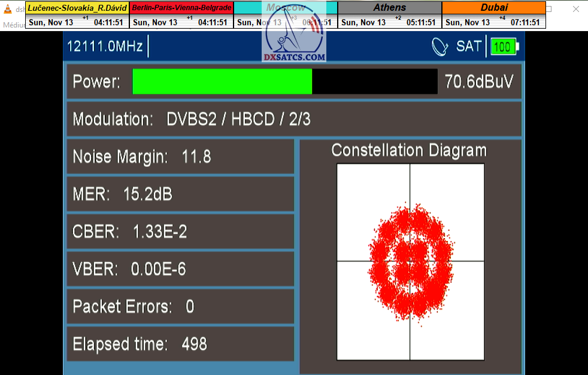Select the orange Dubai clock tab
Viewport: 588px width, 375px height.
(493, 8)
